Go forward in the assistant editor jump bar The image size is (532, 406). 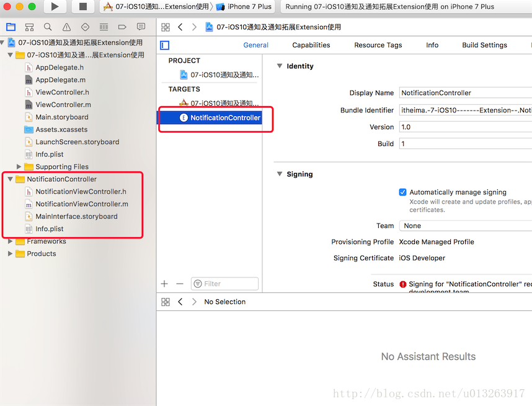[x=194, y=302]
